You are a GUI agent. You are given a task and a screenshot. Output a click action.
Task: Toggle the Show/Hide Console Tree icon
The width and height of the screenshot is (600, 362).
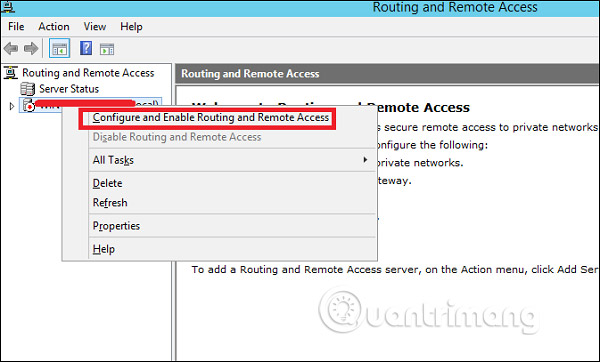tap(60, 49)
